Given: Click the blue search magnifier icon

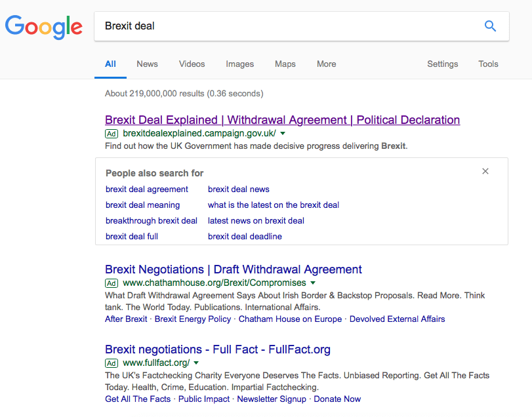Looking at the screenshot, I should click(490, 26).
